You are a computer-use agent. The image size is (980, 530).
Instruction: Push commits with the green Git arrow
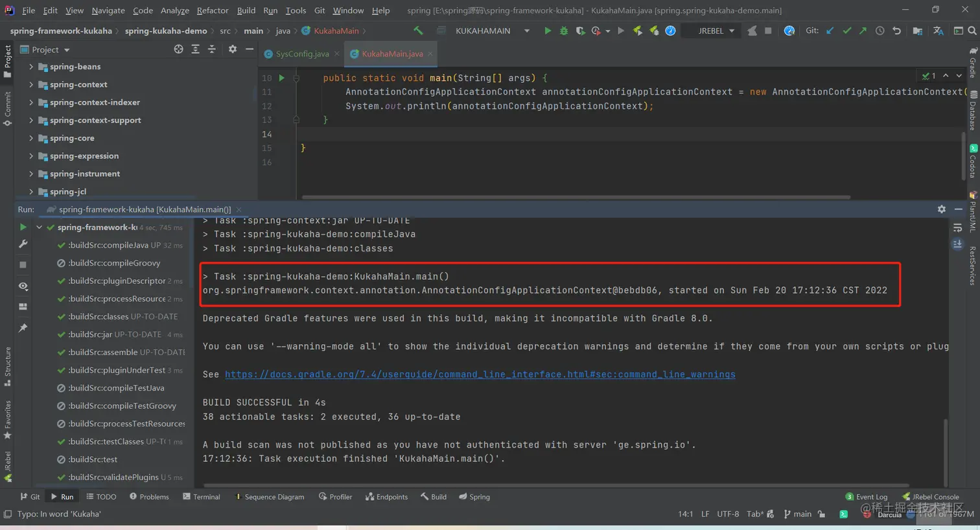pyautogui.click(x=863, y=30)
